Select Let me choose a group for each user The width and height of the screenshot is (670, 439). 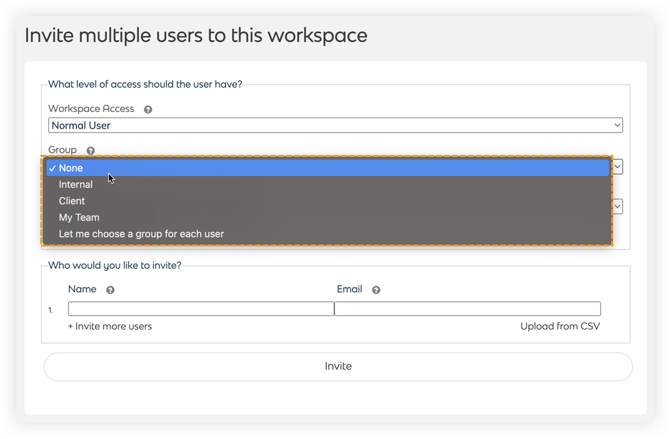pyautogui.click(x=328, y=234)
